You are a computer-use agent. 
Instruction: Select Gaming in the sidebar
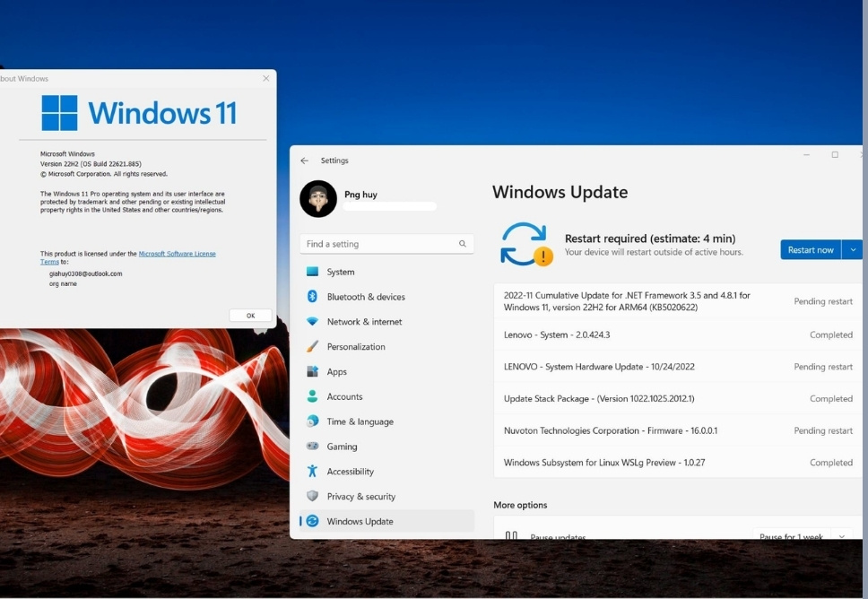(x=386, y=447)
